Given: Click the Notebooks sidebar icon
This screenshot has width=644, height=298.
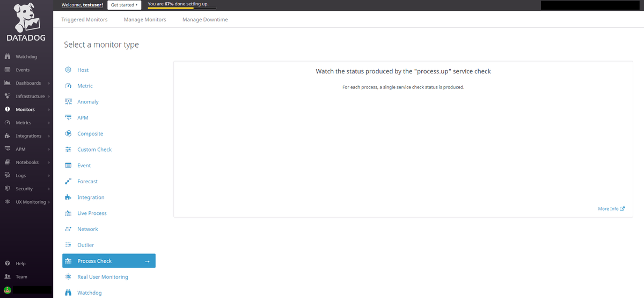Looking at the screenshot, I should [8, 162].
